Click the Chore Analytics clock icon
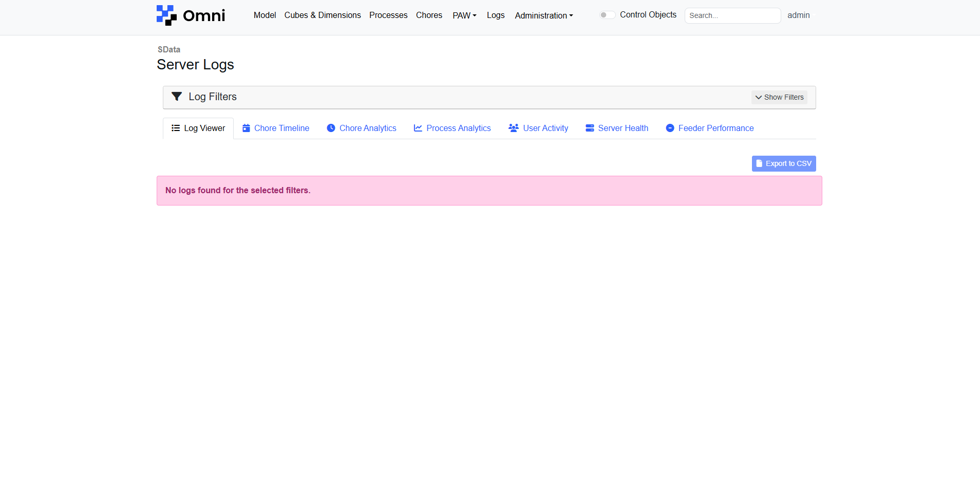980x484 pixels. [x=331, y=128]
